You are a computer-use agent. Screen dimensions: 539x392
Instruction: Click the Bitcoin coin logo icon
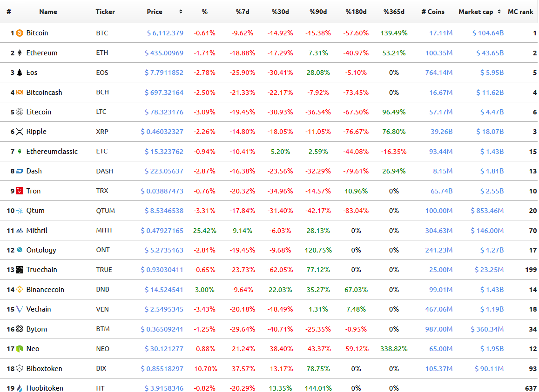click(20, 33)
